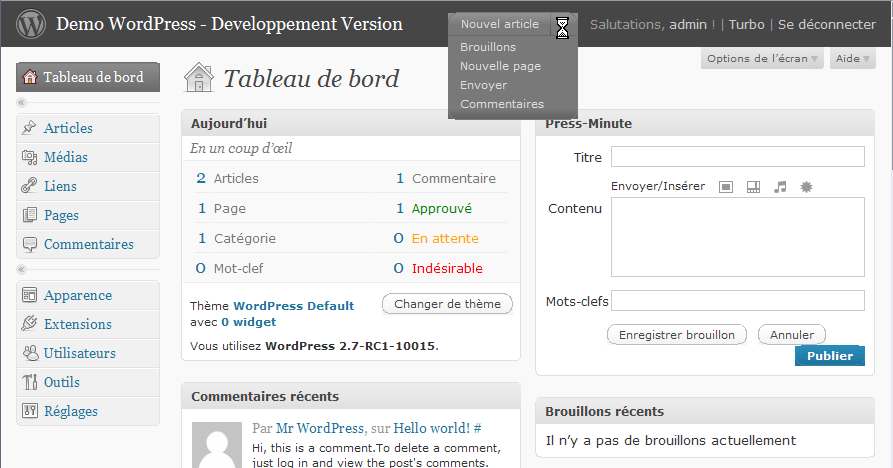Click the Se déconnecter link
893x468 pixels.
coord(827,24)
